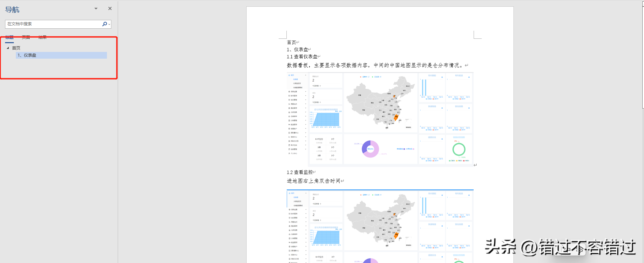Viewport: 644px width, 263px height.
Task: Select the first dashboard screenshot image
Action: coord(380,119)
